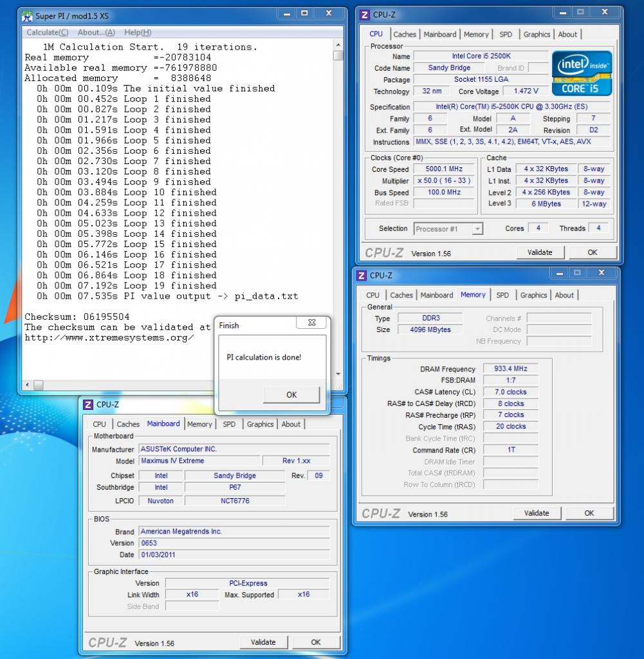Click Validate in the Memory CPU-Z window
The height and width of the screenshot is (659, 644).
(x=537, y=513)
